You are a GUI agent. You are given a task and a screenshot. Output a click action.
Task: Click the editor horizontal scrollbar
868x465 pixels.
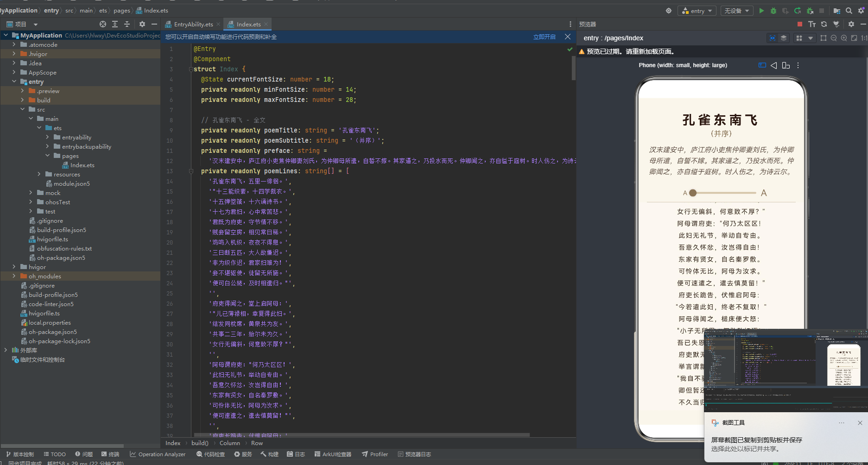[x=361, y=435]
